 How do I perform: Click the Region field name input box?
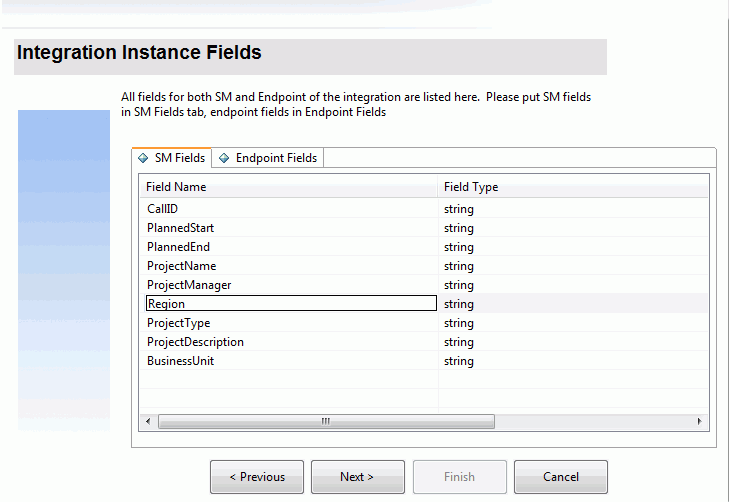coord(290,304)
